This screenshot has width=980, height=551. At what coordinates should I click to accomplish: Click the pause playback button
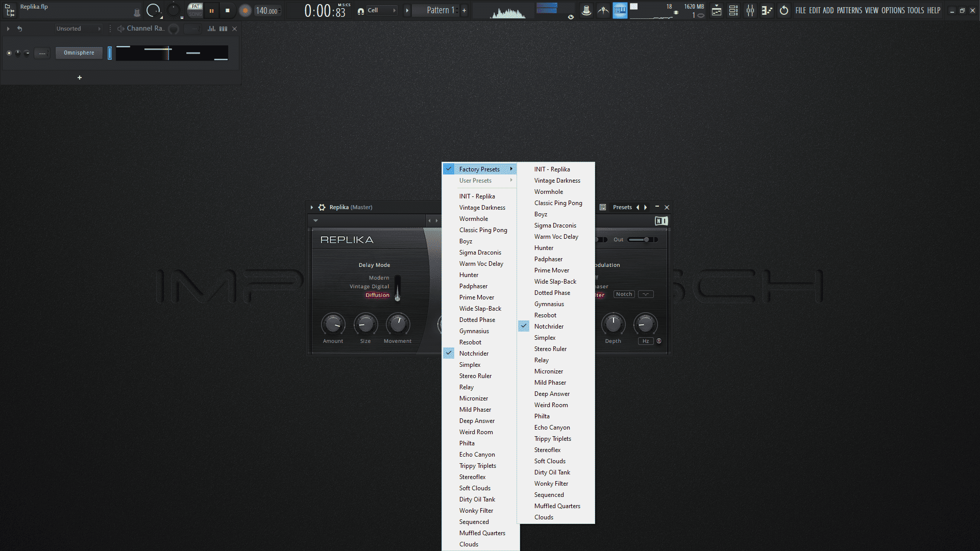(211, 11)
